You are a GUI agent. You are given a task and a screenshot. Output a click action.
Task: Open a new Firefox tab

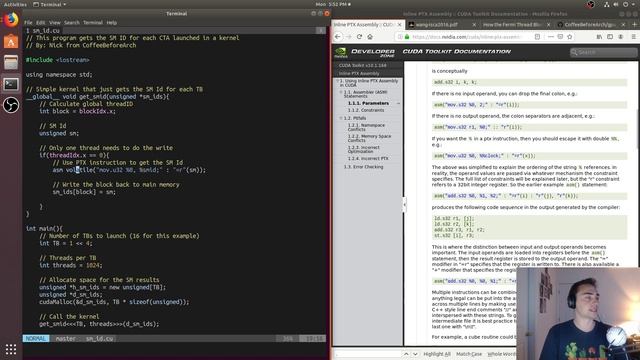point(634,24)
